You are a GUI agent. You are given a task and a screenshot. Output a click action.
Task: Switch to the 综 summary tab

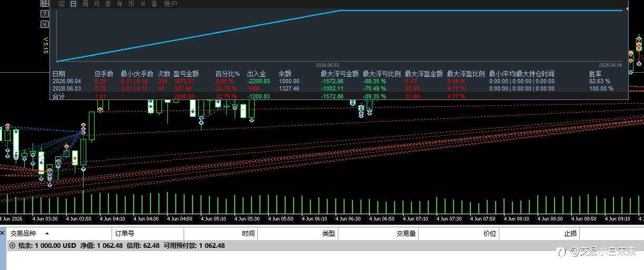[x=62, y=4]
